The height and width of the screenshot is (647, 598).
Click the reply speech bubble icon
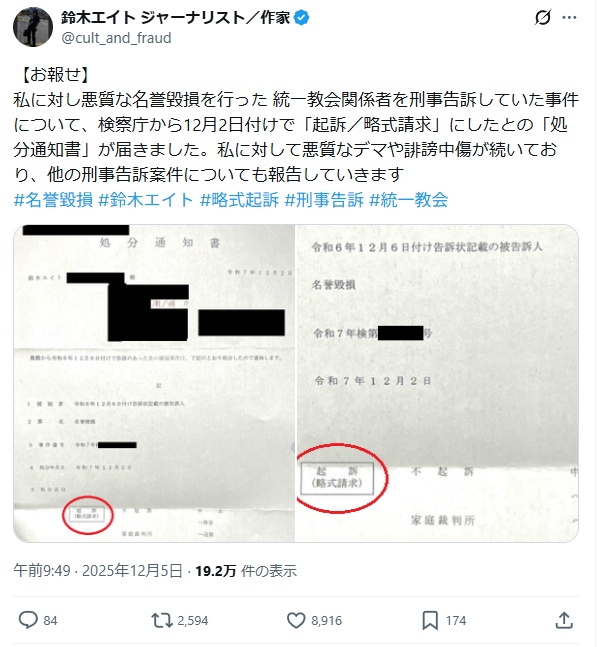coord(28,621)
